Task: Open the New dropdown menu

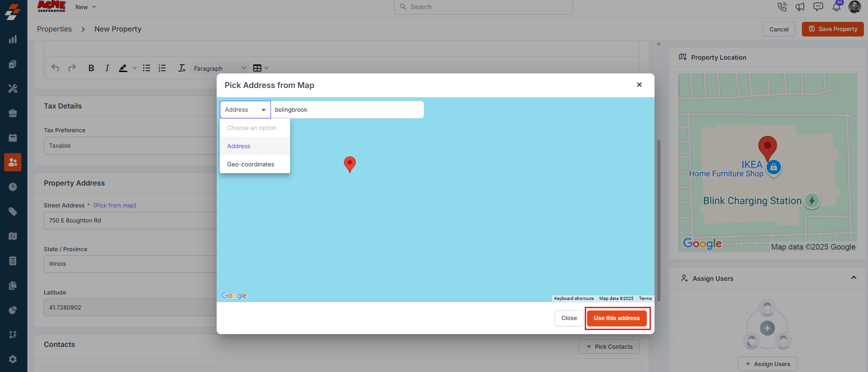Action: [x=86, y=7]
